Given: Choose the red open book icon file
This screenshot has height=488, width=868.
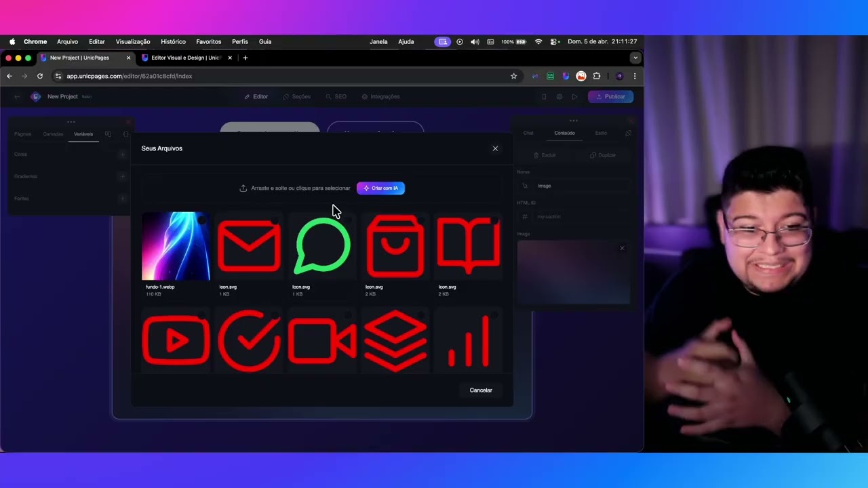Looking at the screenshot, I should [469, 246].
